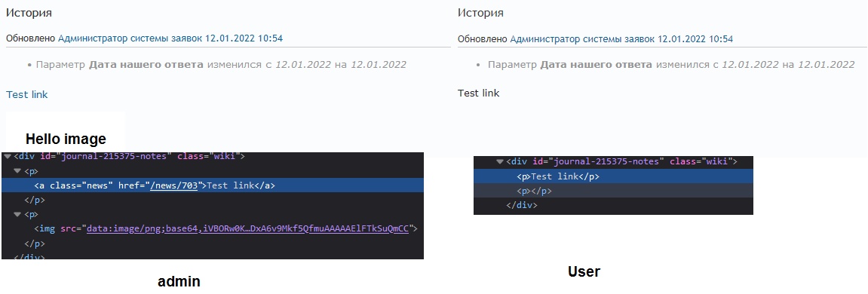
Task: Open the "Hello image" picture
Action: (x=66, y=132)
